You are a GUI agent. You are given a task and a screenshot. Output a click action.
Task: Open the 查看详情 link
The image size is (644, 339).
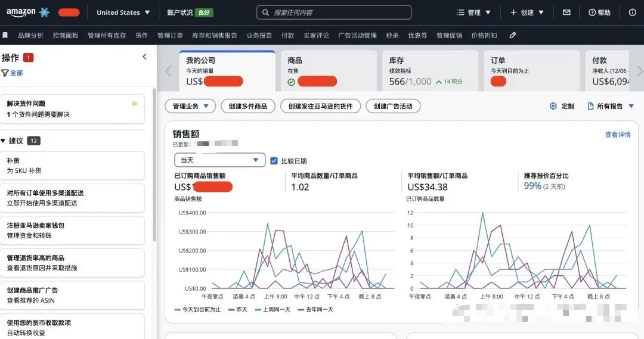(618, 134)
